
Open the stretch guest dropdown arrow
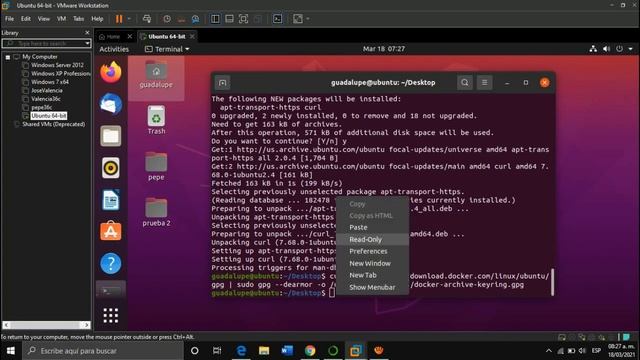coord(308,19)
